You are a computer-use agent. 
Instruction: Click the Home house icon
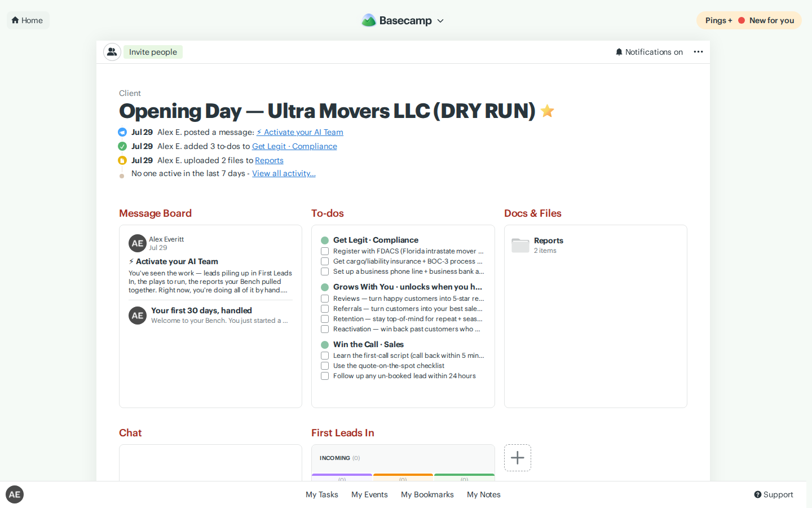click(15, 20)
